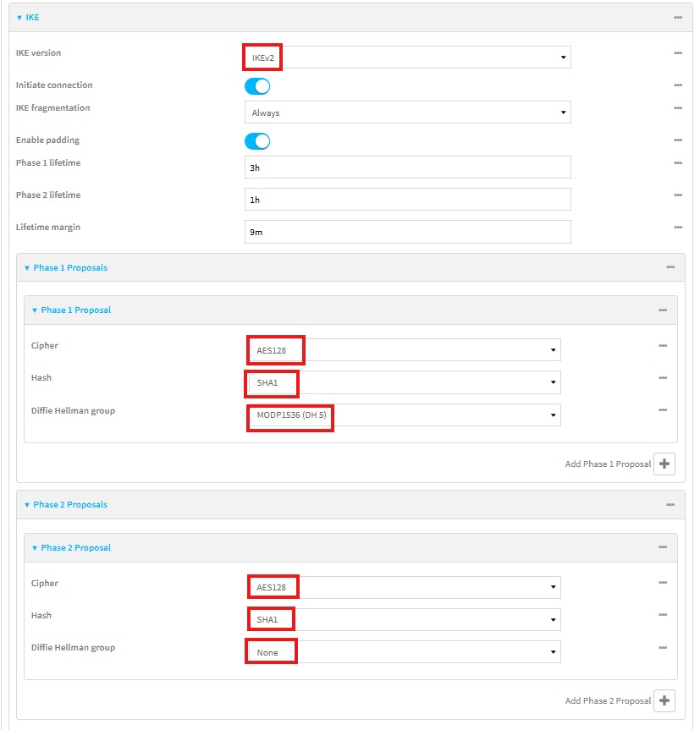Open the Phase 2 Hash dropdown
The width and height of the screenshot is (700, 730).
coord(402,619)
